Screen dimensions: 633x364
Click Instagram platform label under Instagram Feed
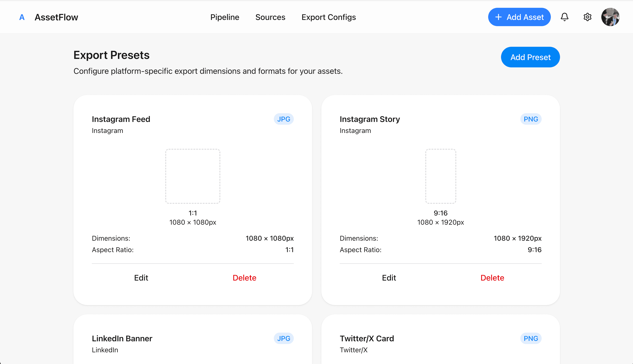107,130
